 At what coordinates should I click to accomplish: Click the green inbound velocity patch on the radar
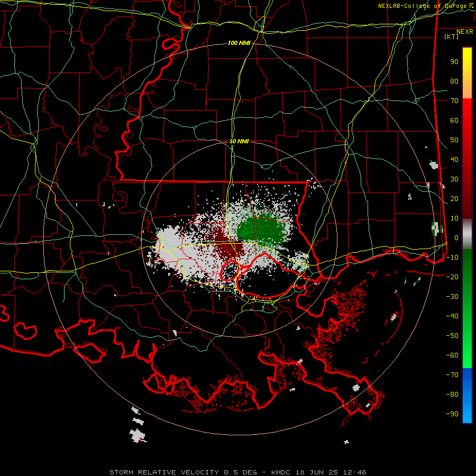tap(261, 230)
